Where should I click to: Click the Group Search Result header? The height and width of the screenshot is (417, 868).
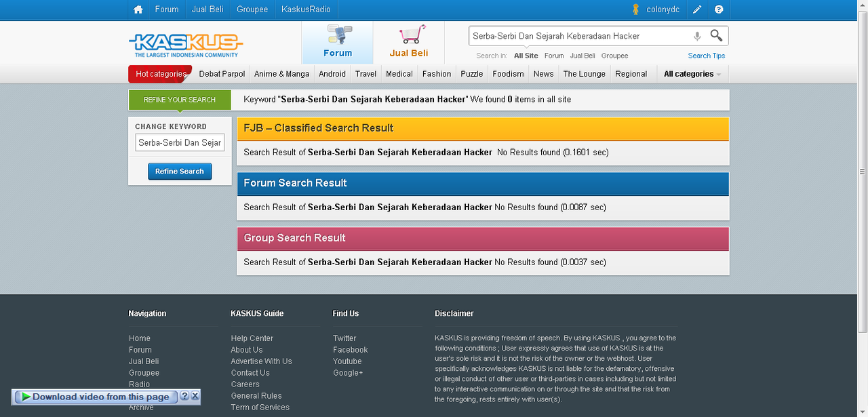tap(483, 238)
